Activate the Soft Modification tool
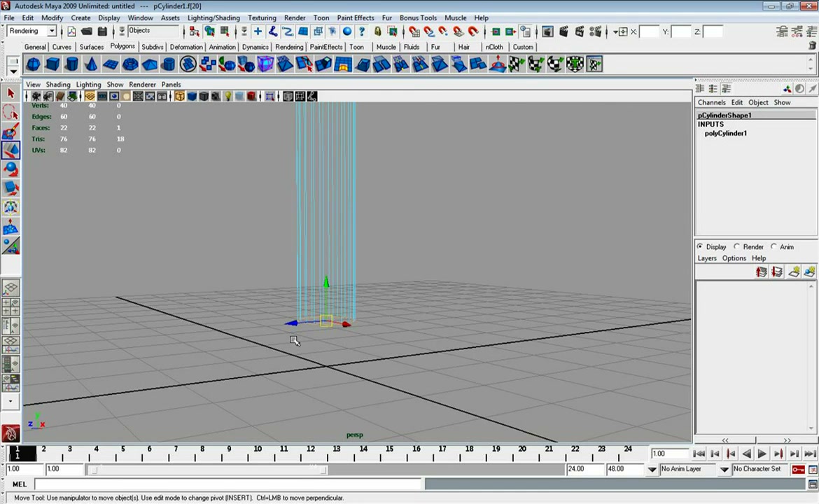Viewport: 819px width, 504px height. (x=11, y=227)
